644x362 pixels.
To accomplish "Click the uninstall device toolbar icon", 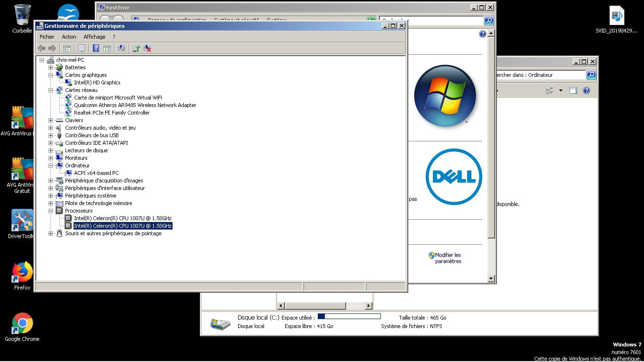I will tap(148, 48).
